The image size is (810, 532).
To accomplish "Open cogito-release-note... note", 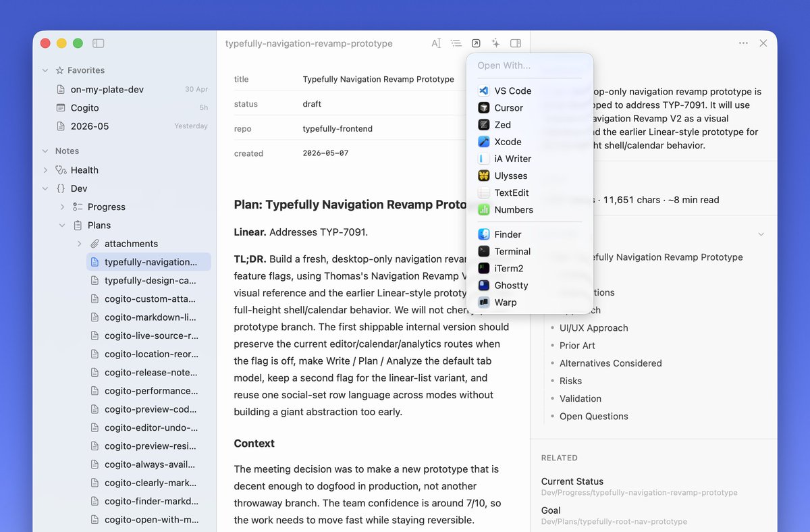I will 148,373.
